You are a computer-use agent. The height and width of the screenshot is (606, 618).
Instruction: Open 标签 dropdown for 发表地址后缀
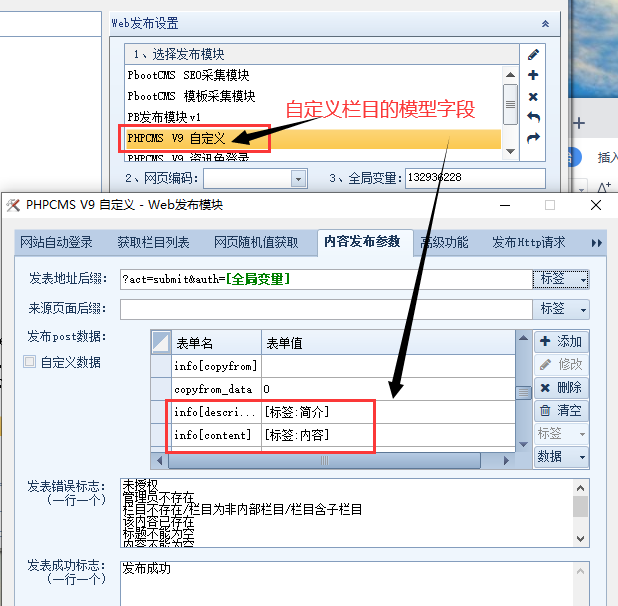561,279
